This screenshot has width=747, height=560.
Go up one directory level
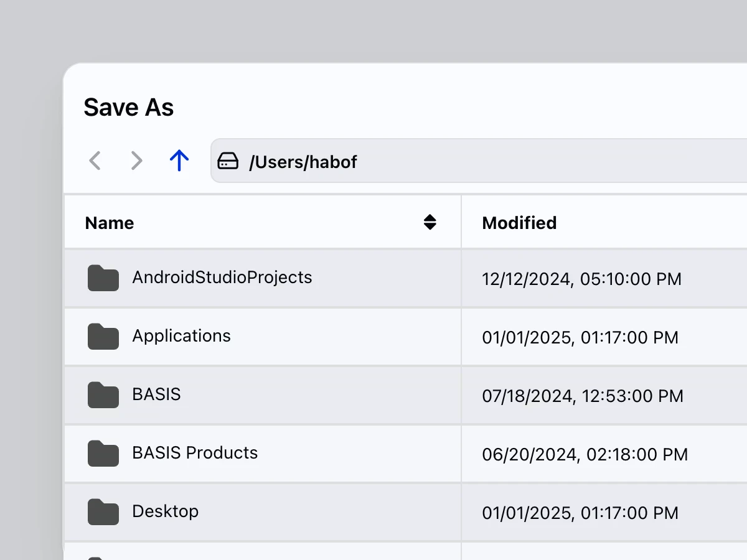[x=179, y=161]
